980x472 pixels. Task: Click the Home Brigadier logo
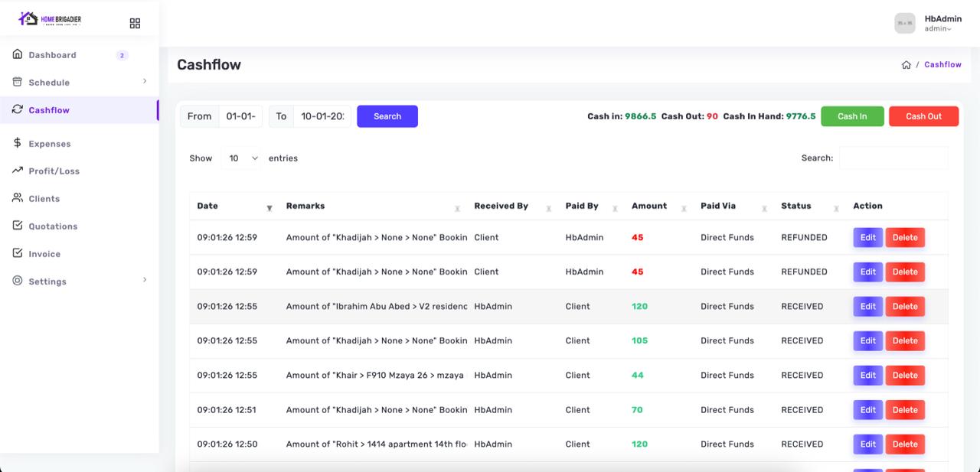(x=49, y=18)
